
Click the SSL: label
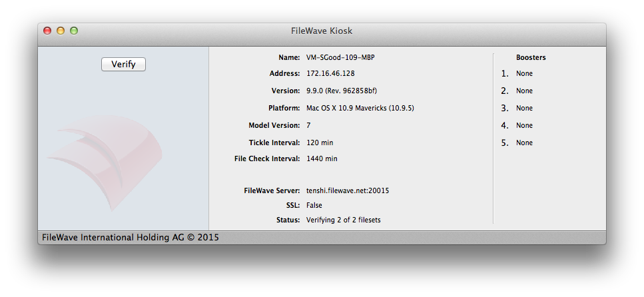coord(292,205)
